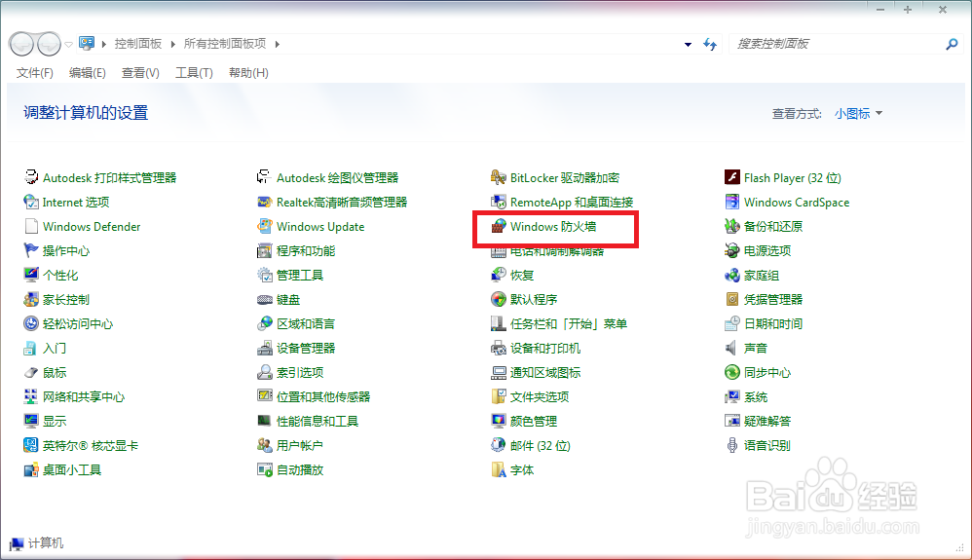The height and width of the screenshot is (560, 972).
Task: Open the Windows Update icon
Action: tap(265, 226)
